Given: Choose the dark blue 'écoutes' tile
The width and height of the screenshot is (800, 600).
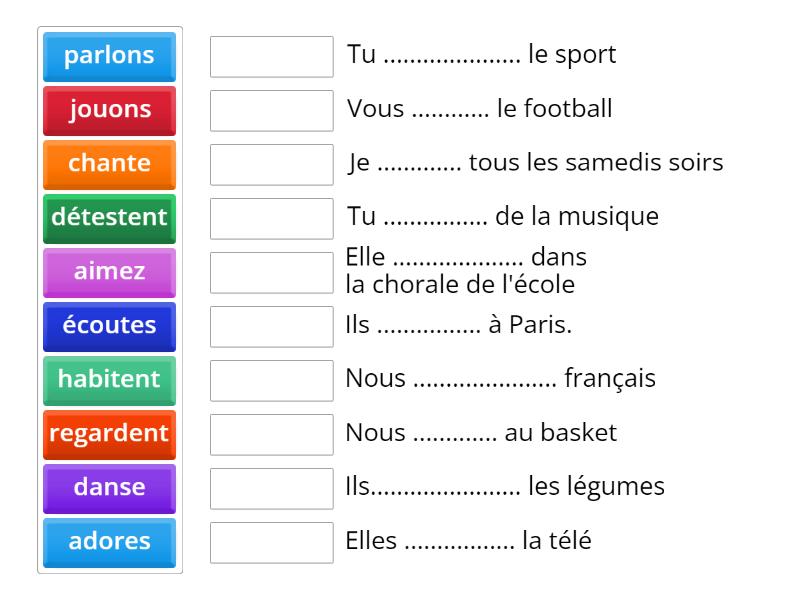Looking at the screenshot, I should point(109,326).
